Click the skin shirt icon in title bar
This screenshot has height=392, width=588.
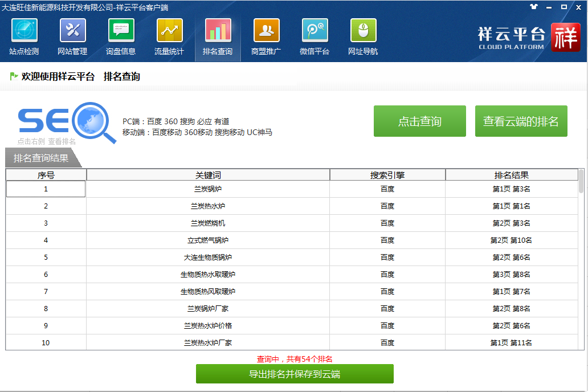(534, 7)
